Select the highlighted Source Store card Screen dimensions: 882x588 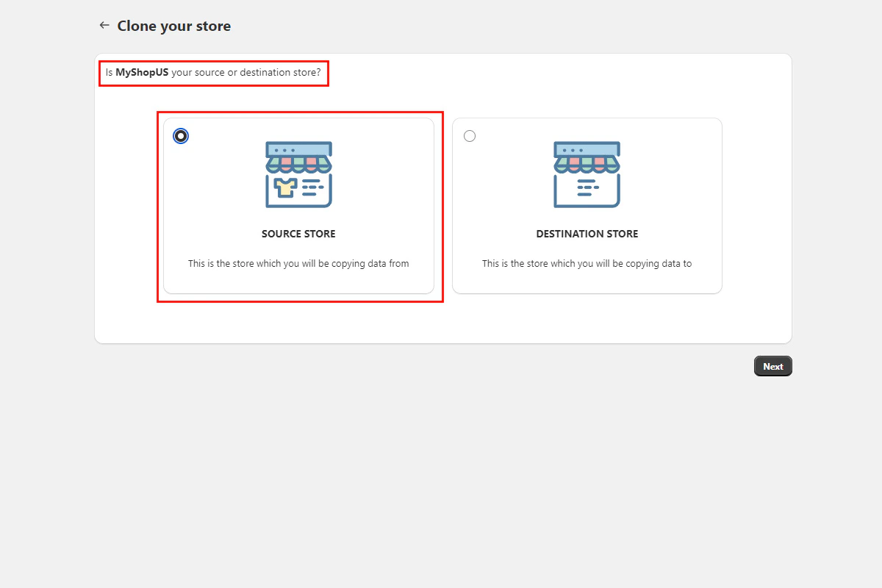click(x=298, y=206)
